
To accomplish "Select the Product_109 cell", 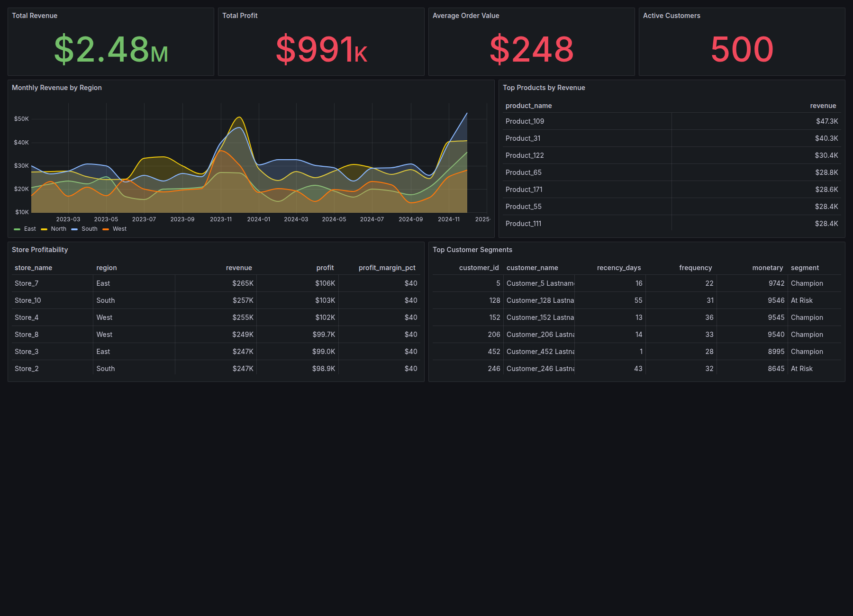I will point(587,121).
